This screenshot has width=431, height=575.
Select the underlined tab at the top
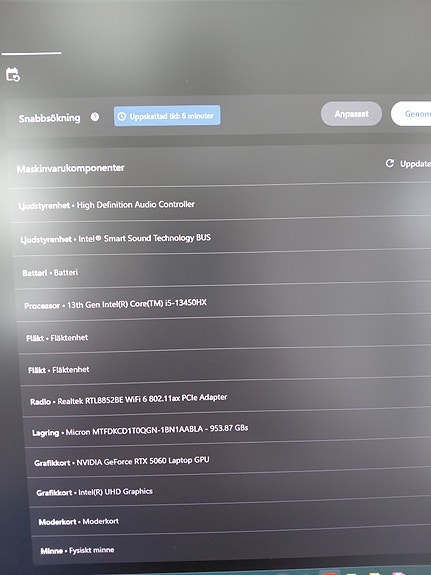click(x=32, y=53)
